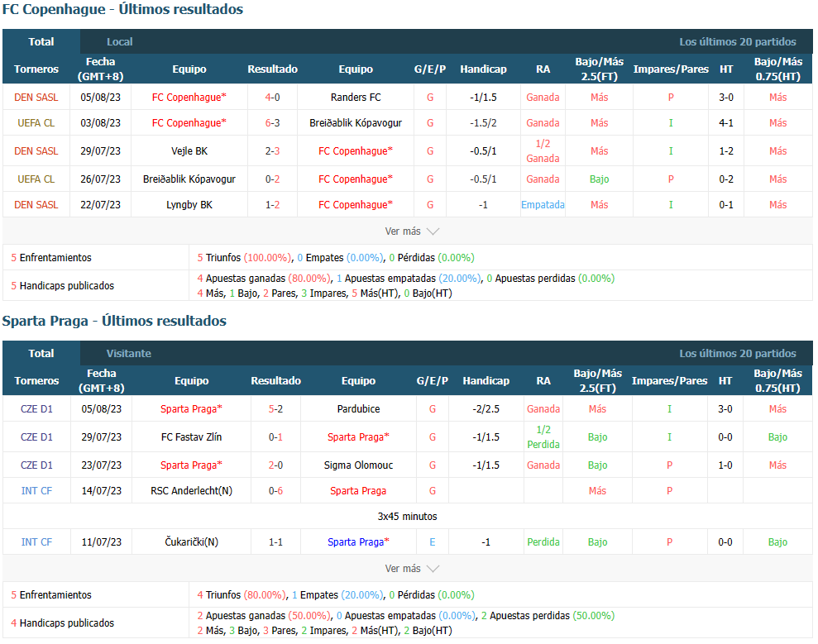Click DEN SASL in the 05/08/23 row

36,98
